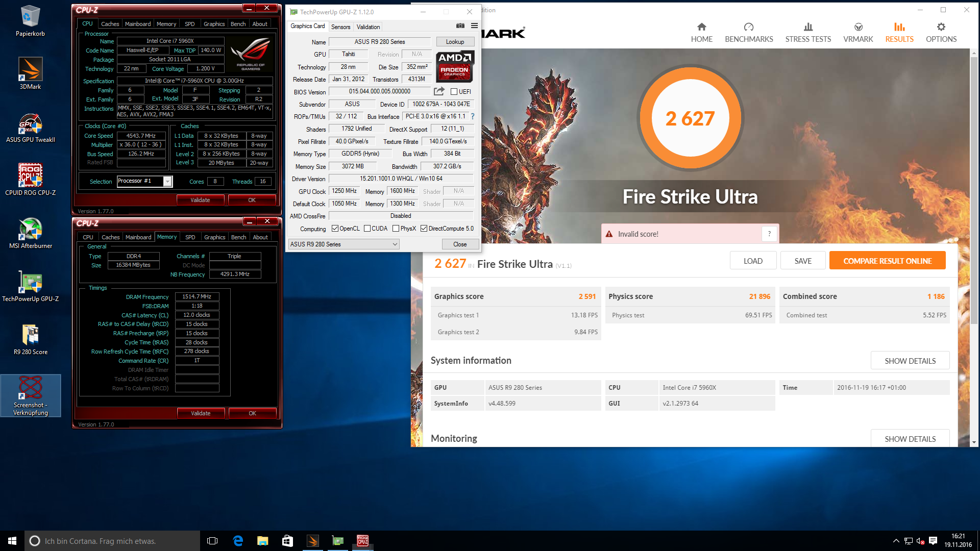Screen dimensions: 980x551
Task: Switch to Sensors tab in GPU-Z
Action: coord(340,27)
